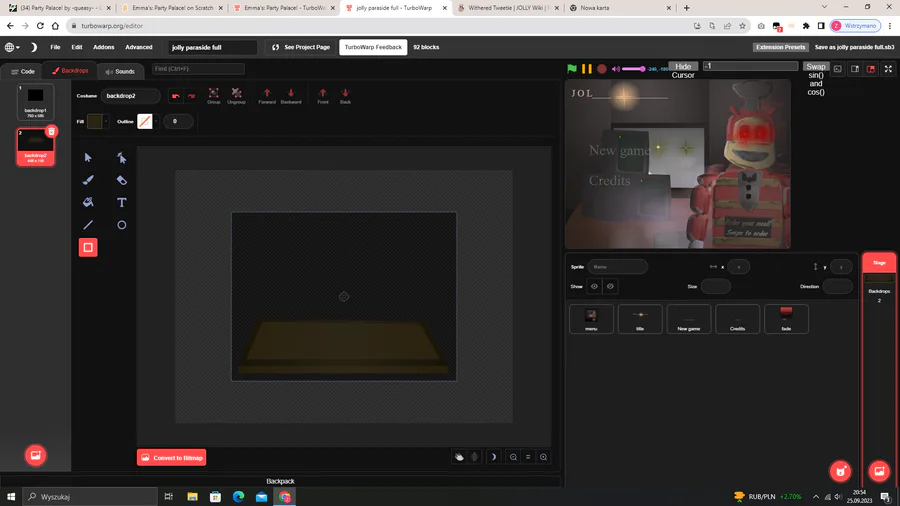The height and width of the screenshot is (506, 900).
Task: Mute project using the speaker icon
Action: 616,69
